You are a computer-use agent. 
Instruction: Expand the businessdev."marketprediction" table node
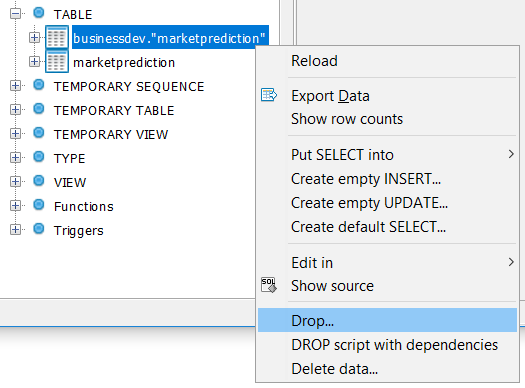34,37
